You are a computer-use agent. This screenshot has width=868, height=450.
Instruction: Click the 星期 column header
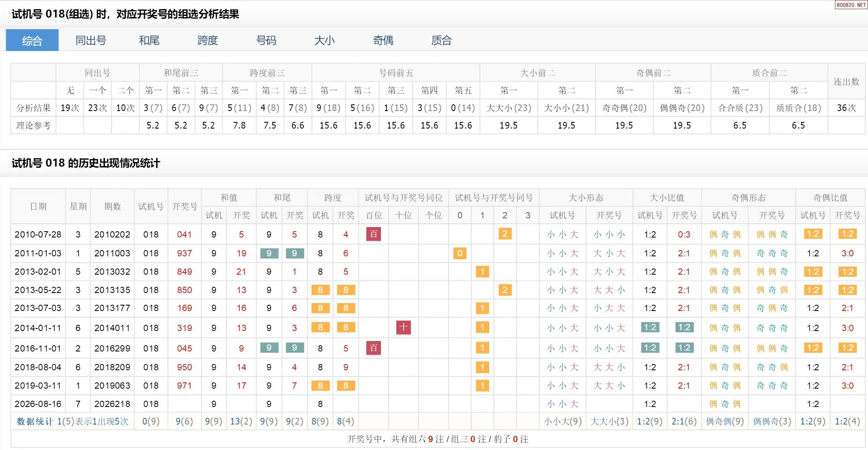point(78,207)
